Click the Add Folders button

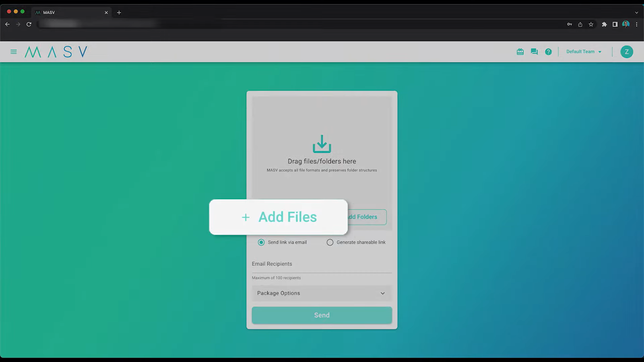coord(366,217)
